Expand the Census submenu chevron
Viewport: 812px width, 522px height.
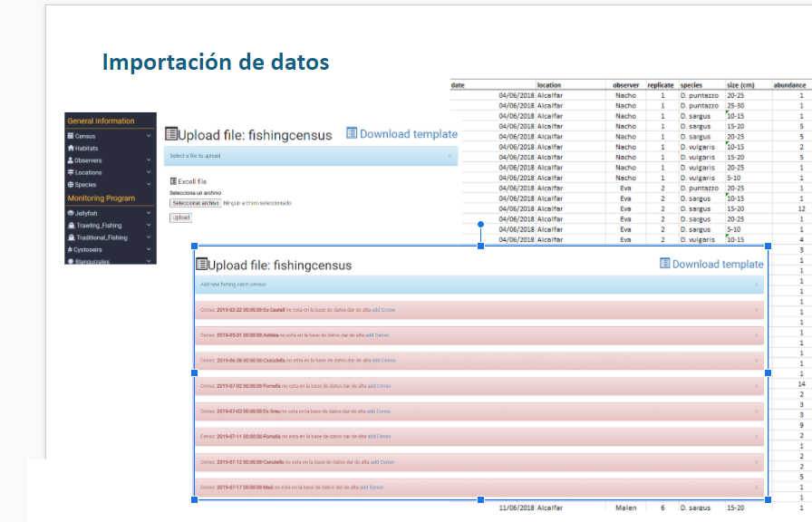click(x=149, y=136)
